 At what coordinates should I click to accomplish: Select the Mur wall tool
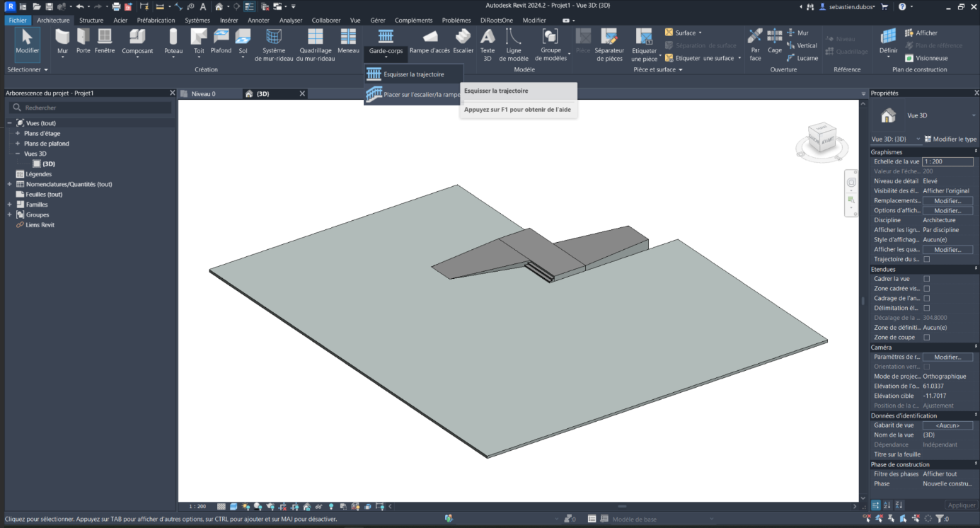(62, 41)
